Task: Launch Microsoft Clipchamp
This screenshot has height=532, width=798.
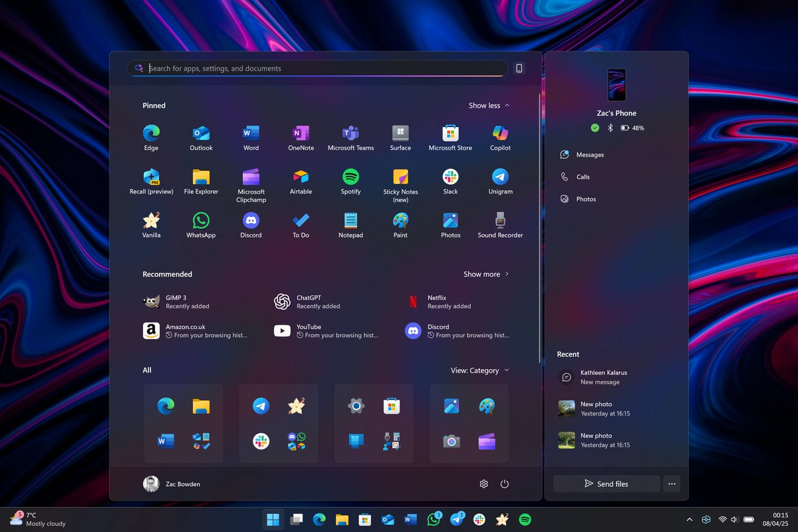Action: (x=251, y=186)
